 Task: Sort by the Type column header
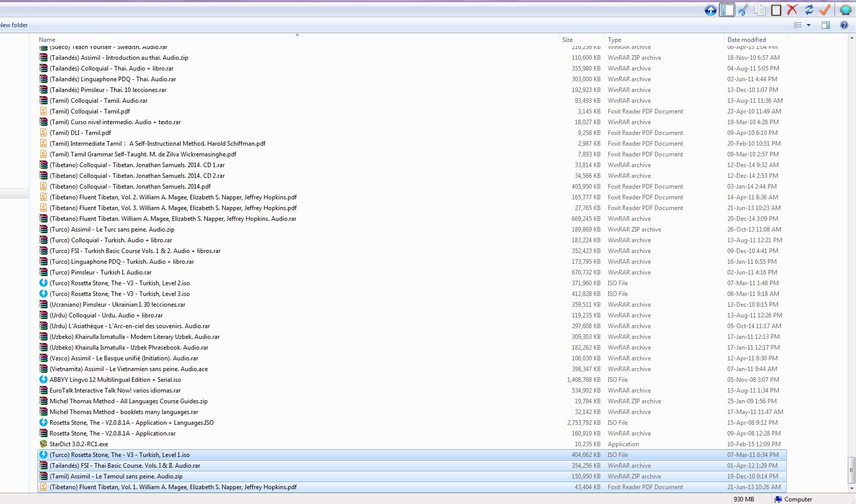(x=614, y=40)
